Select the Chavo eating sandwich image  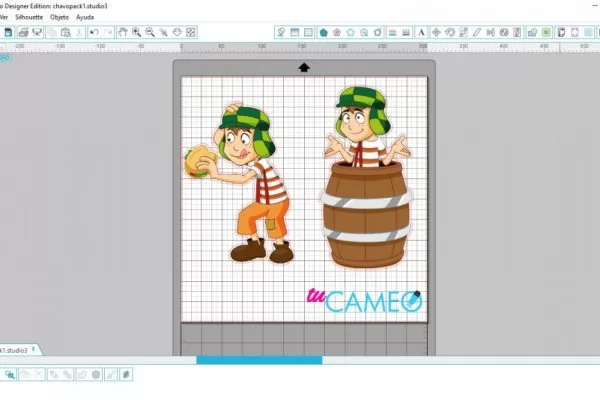coord(240,183)
